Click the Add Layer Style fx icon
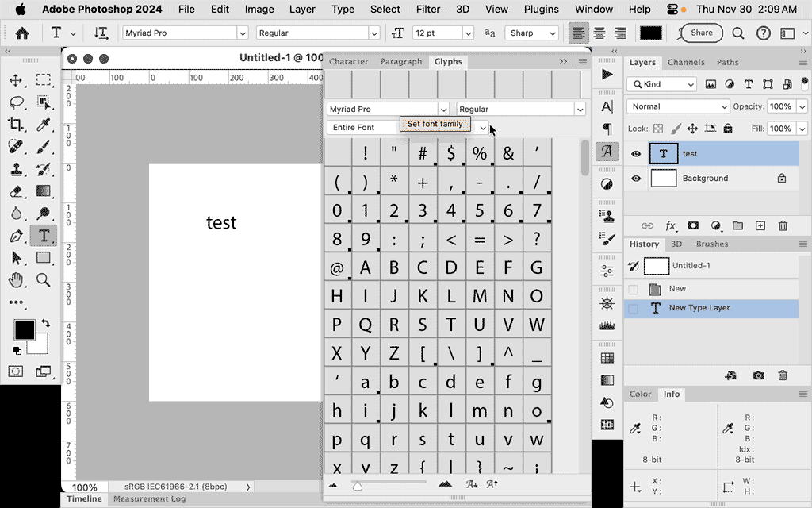Viewport: 812px width, 508px height. tap(670, 225)
